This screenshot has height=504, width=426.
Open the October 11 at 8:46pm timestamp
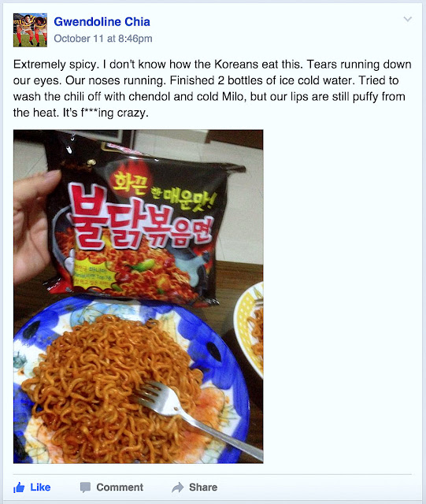click(103, 39)
